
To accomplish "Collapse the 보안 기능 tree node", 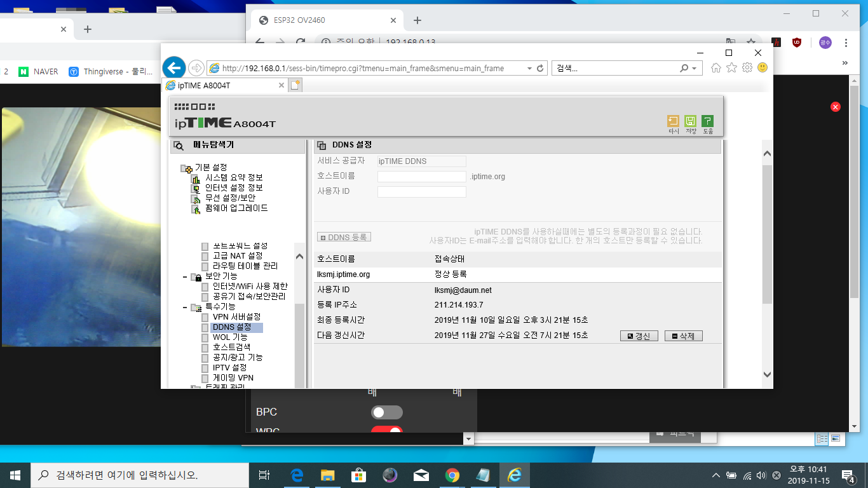I will tap(184, 277).
